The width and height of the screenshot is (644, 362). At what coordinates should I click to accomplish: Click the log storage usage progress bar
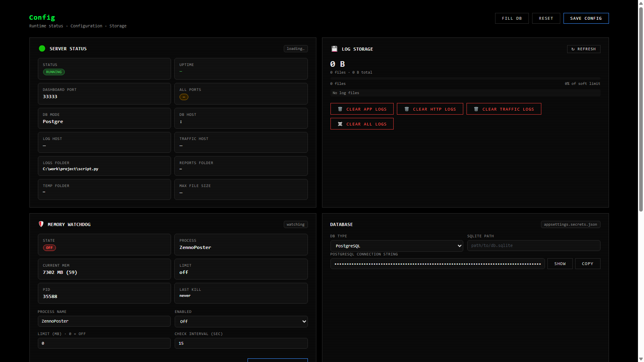click(x=465, y=78)
